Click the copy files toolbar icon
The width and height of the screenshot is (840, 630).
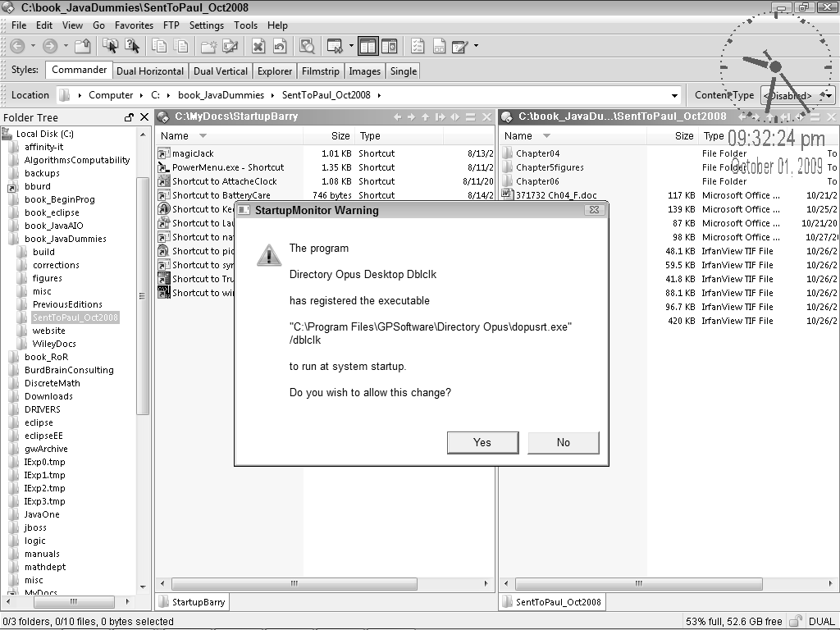tap(159, 47)
